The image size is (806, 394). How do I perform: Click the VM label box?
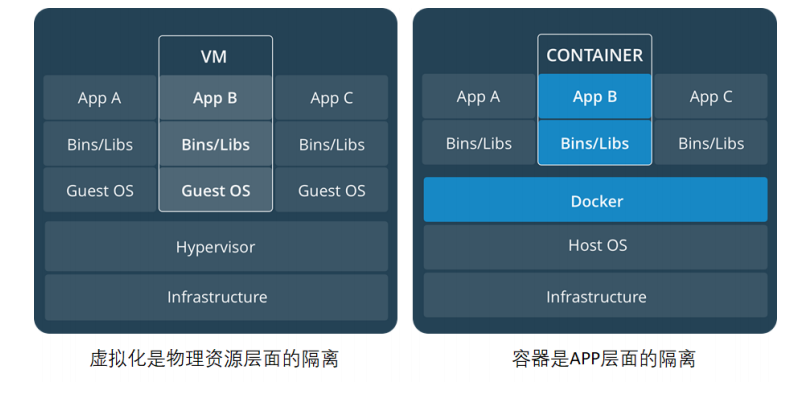point(215,56)
